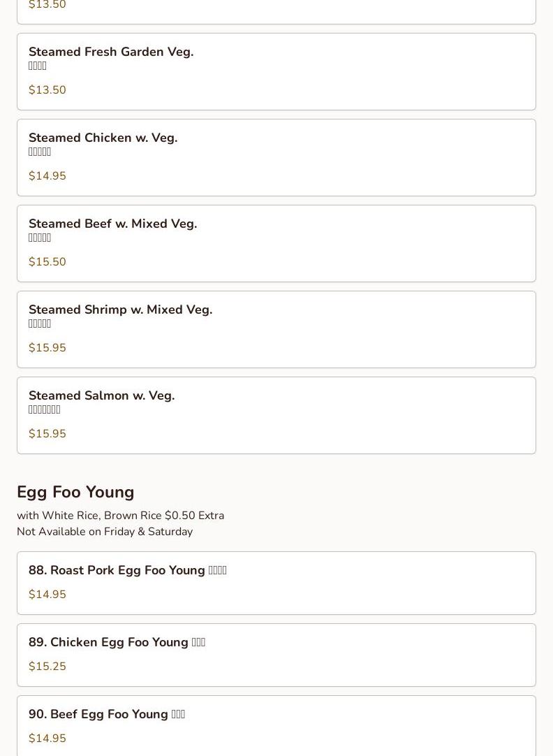This screenshot has width=553, height=756.
Task: Click the $14.95 price of Steamed Chicken
Action: point(47,176)
